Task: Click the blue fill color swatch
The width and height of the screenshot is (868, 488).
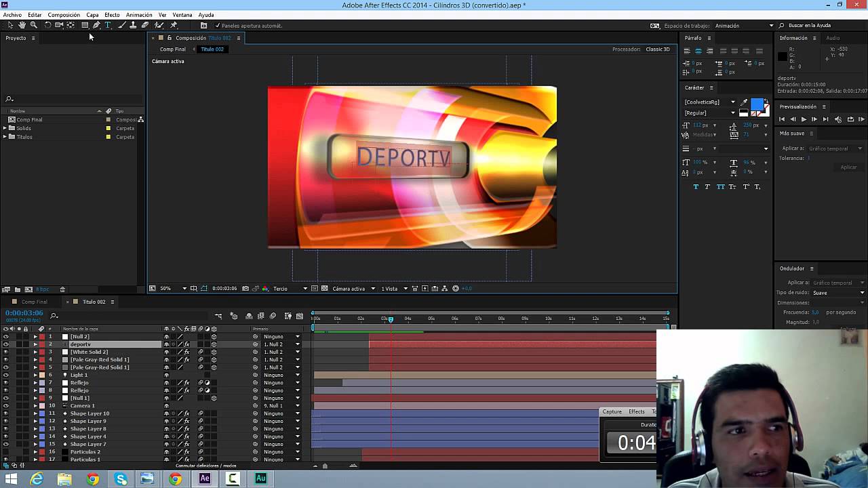Action: click(757, 104)
